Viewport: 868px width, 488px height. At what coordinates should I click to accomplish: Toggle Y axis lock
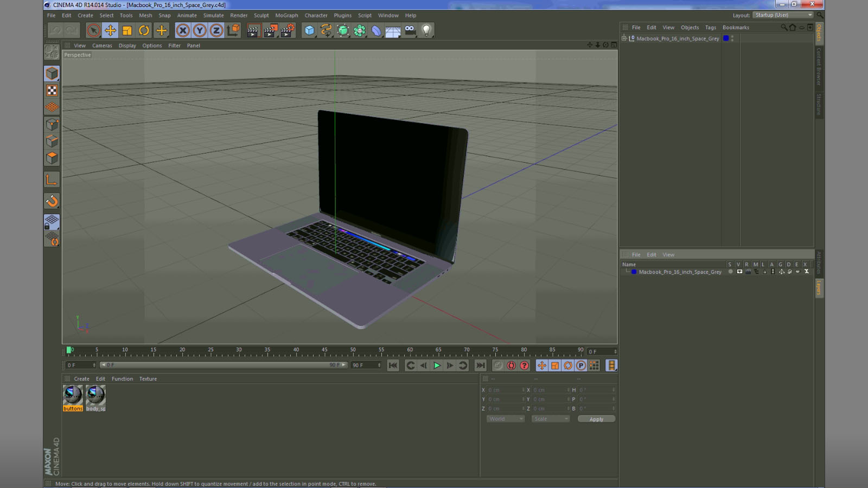click(200, 30)
